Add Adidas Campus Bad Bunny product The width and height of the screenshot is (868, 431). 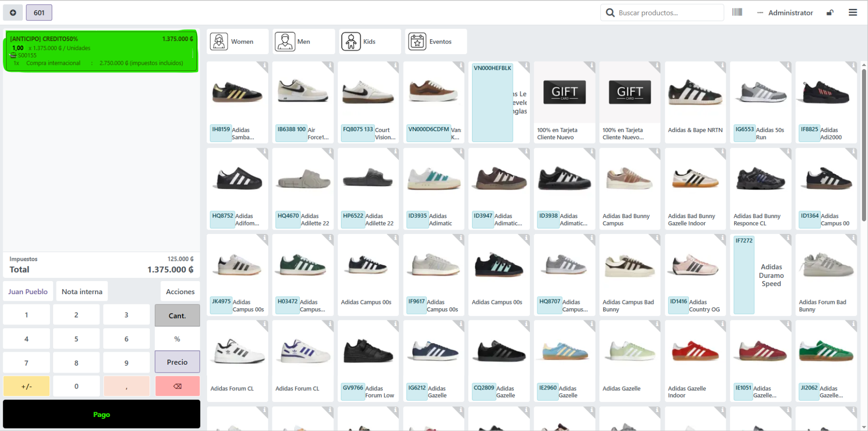pos(630,275)
